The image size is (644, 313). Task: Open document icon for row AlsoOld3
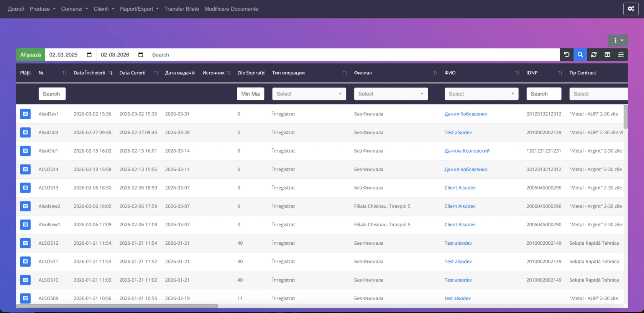click(25, 132)
